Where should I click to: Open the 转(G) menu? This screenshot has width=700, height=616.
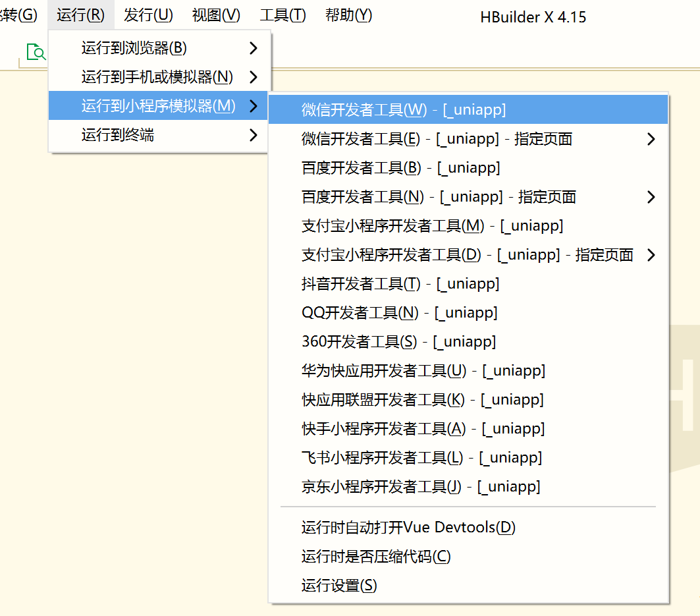click(x=18, y=15)
